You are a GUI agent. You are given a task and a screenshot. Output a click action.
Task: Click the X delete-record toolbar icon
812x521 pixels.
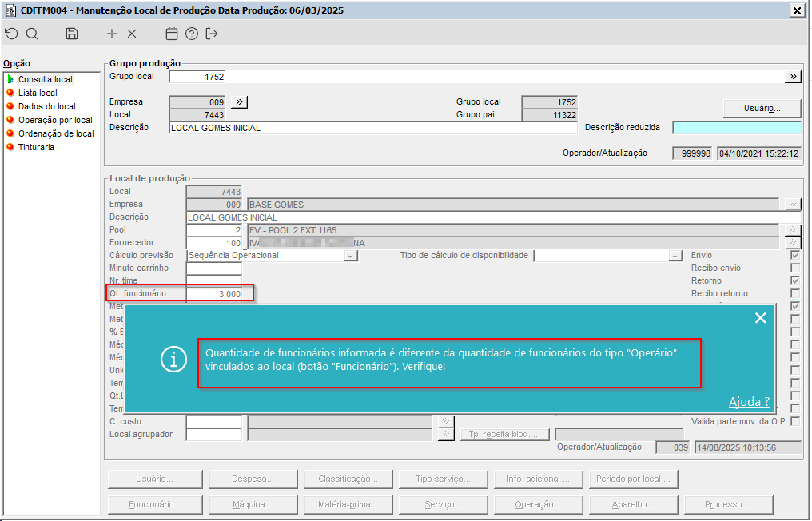pos(132,34)
